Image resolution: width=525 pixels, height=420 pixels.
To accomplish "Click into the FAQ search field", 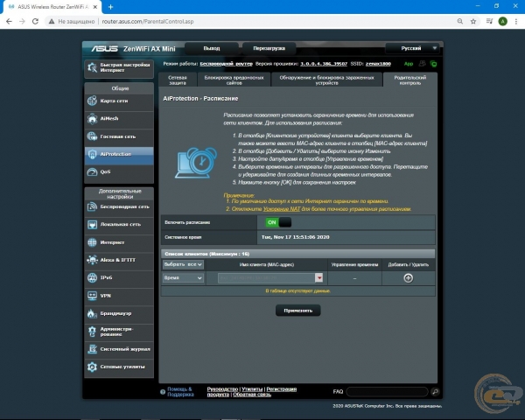I will pos(388,391).
